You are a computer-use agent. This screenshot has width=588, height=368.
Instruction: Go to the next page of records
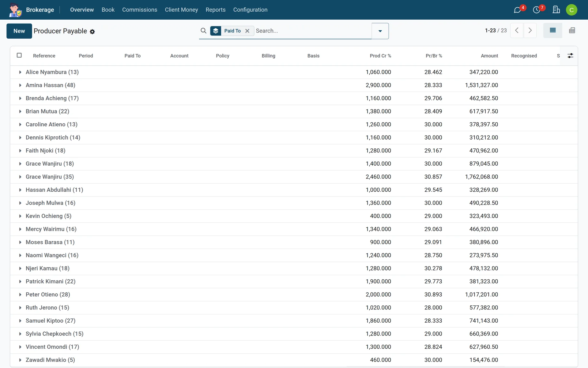click(530, 30)
